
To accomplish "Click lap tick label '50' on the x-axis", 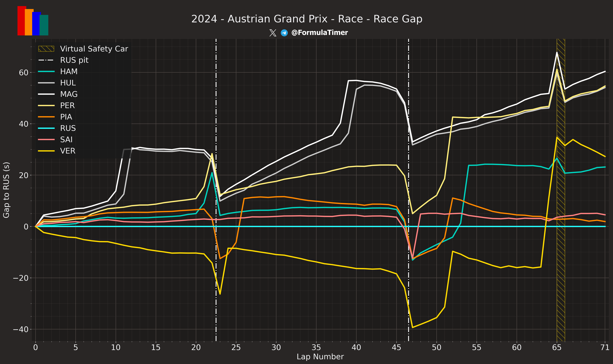I will (437, 348).
